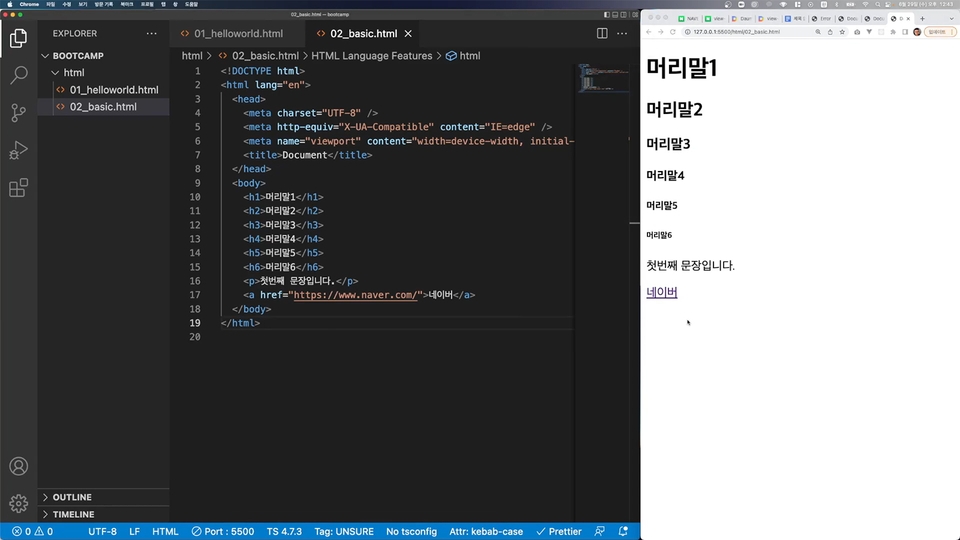Click the html symbol breadcrumb
The width and height of the screenshot is (960, 540).
point(463,56)
